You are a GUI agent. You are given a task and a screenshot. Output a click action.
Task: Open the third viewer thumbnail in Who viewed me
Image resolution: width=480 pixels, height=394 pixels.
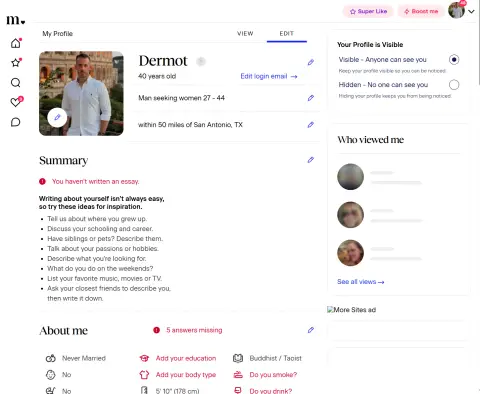[x=350, y=253]
